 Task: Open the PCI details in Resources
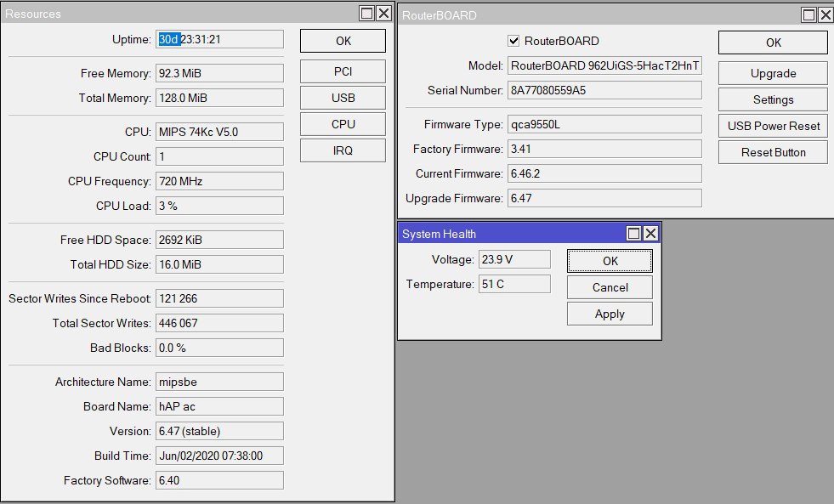click(343, 71)
